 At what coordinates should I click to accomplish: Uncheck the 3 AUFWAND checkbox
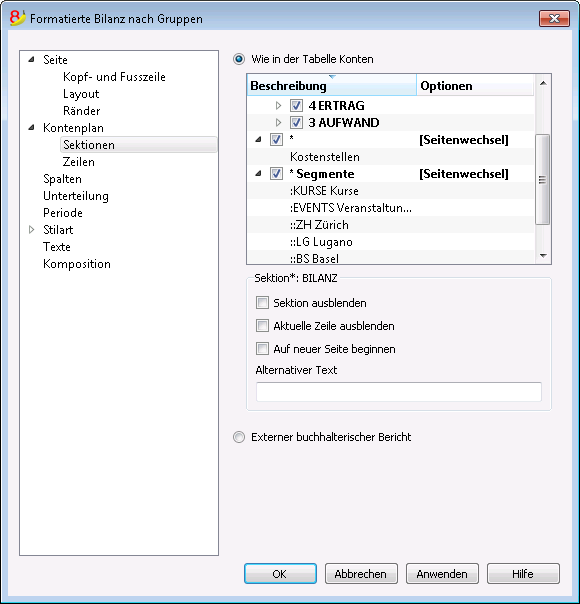(296, 122)
